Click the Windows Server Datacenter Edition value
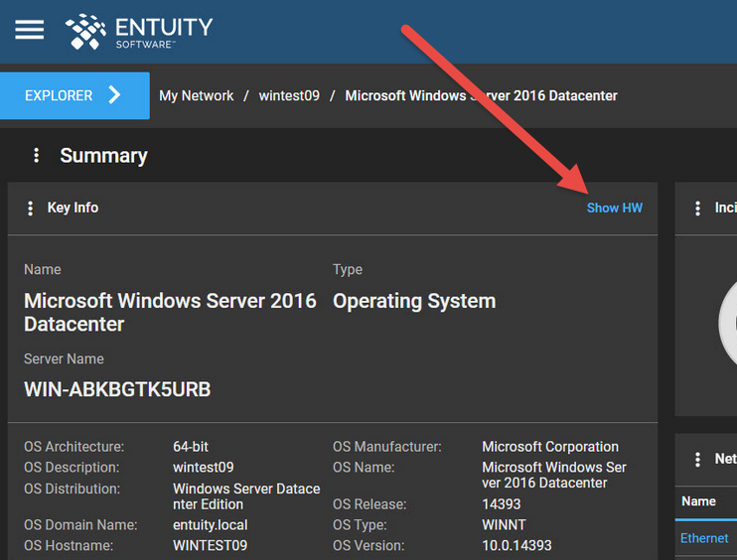 (x=246, y=496)
